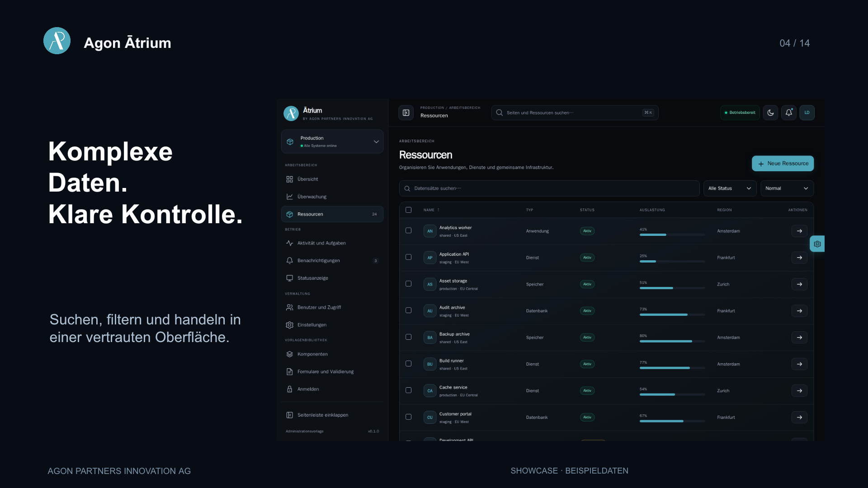The width and height of the screenshot is (868, 488).
Task: Open the Alle Status filter dropdown
Action: pyautogui.click(x=730, y=188)
